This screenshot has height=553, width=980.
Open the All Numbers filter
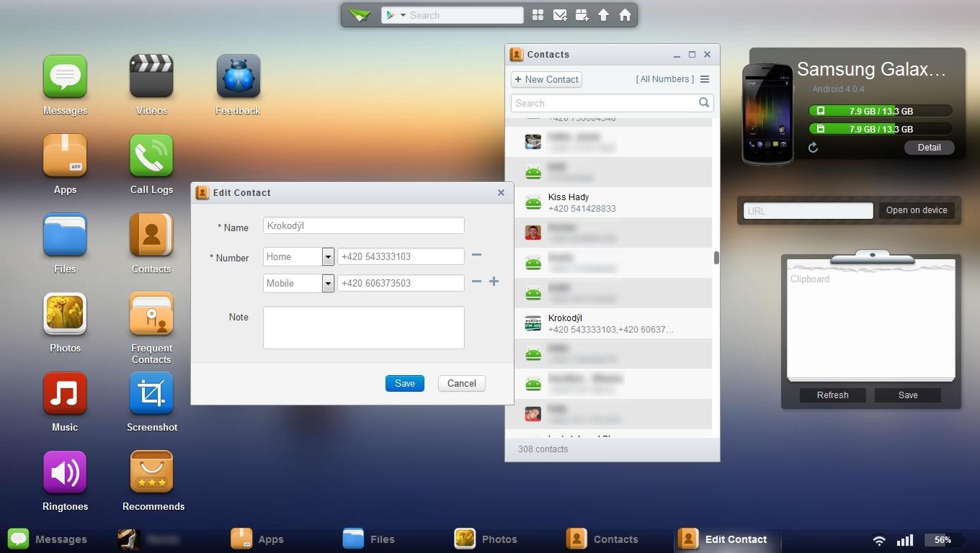665,79
